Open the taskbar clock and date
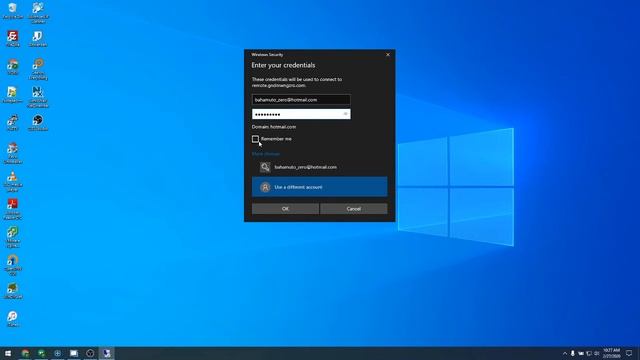 click(x=611, y=353)
